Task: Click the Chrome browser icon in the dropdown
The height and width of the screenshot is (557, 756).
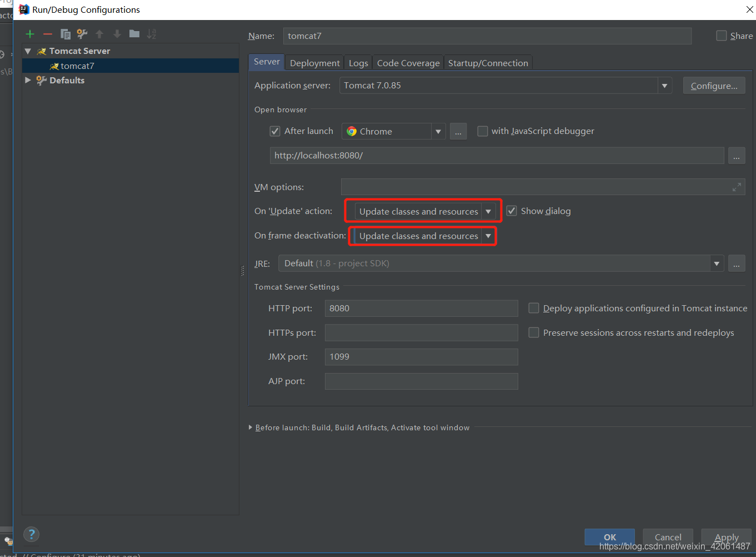Action: tap(352, 131)
